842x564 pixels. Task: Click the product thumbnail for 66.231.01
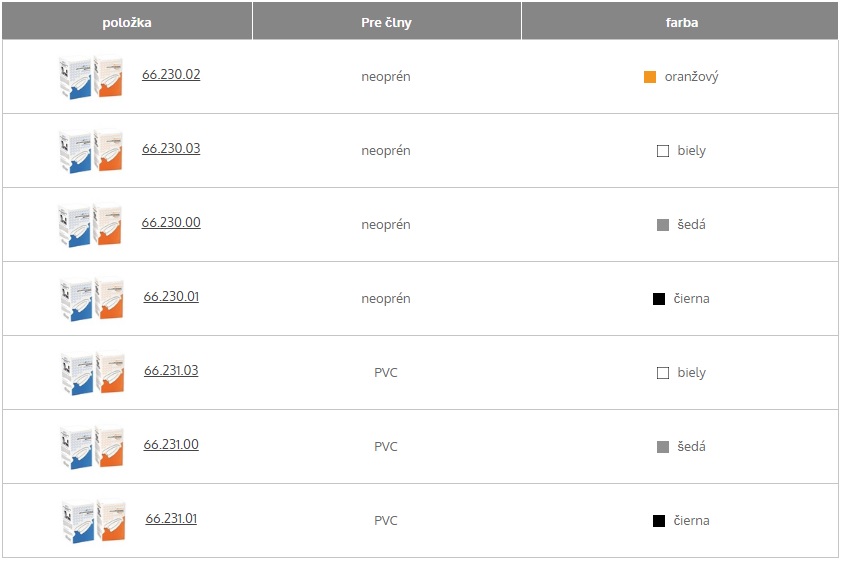click(x=93, y=521)
